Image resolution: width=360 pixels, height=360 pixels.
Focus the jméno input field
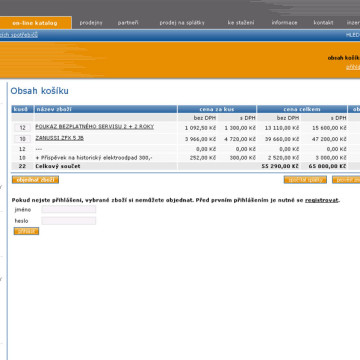point(69,209)
